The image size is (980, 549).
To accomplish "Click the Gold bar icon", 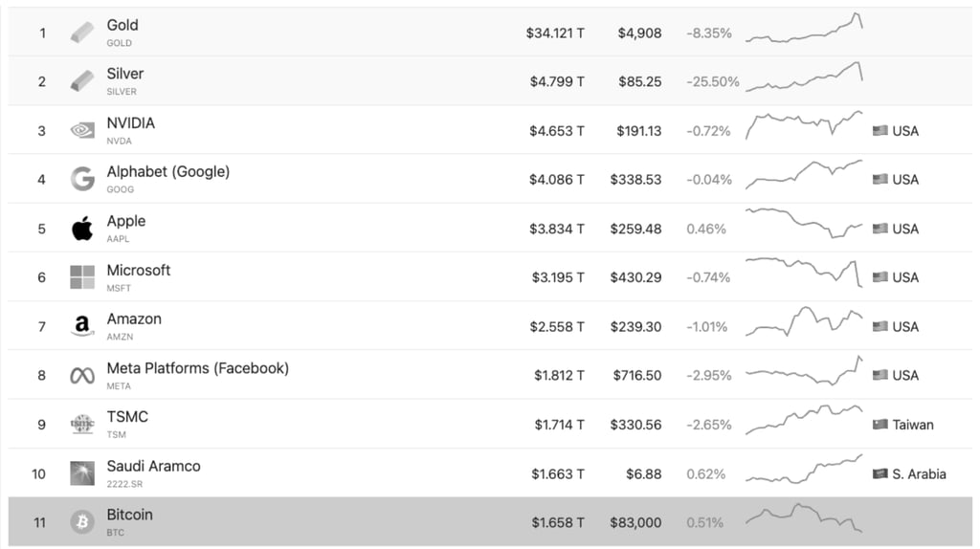I will pyautogui.click(x=82, y=33).
